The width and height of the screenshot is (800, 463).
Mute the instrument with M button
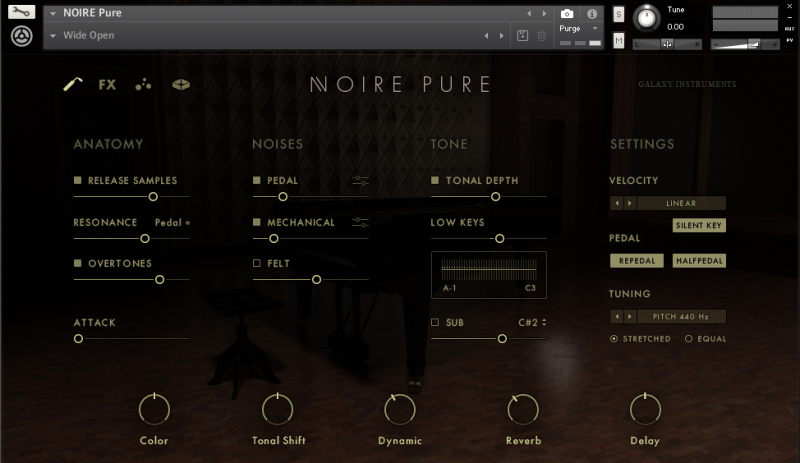coord(618,40)
